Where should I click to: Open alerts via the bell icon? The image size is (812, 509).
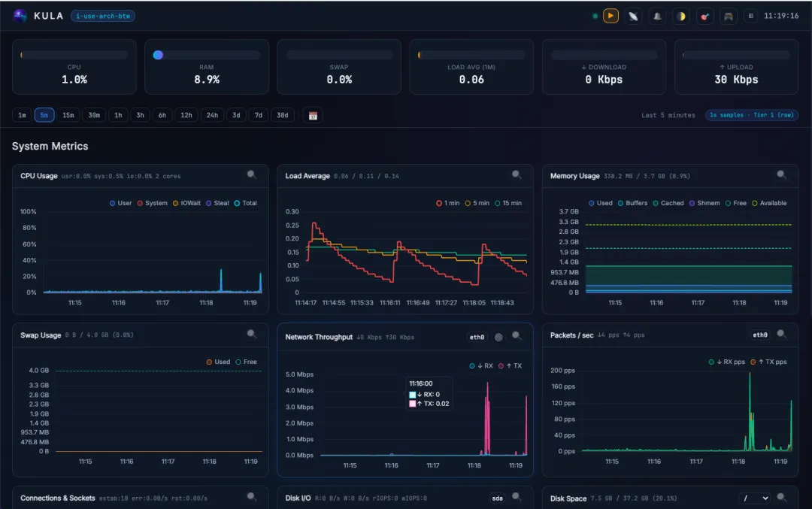[x=657, y=16]
